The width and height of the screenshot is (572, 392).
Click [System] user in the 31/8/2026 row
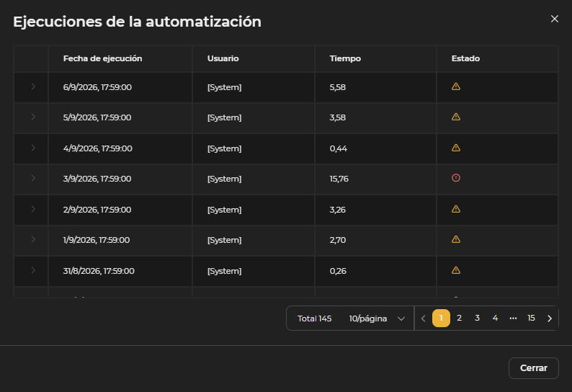tap(224, 271)
